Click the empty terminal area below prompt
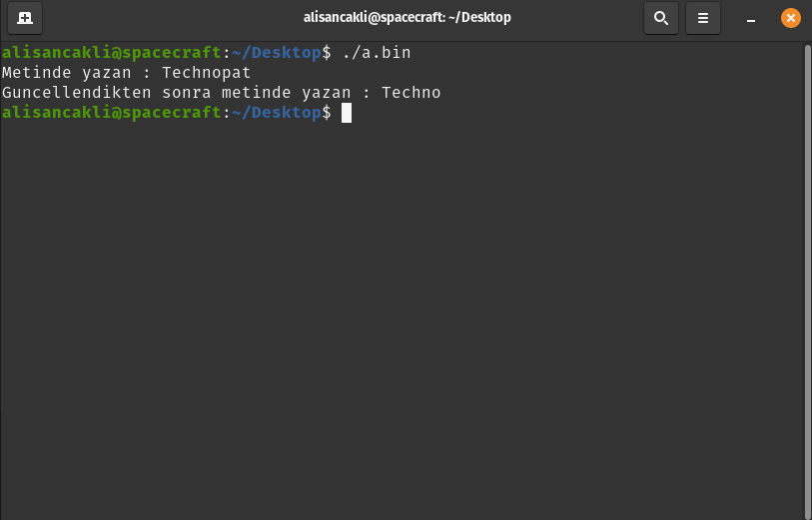812x520 pixels. (x=400, y=319)
